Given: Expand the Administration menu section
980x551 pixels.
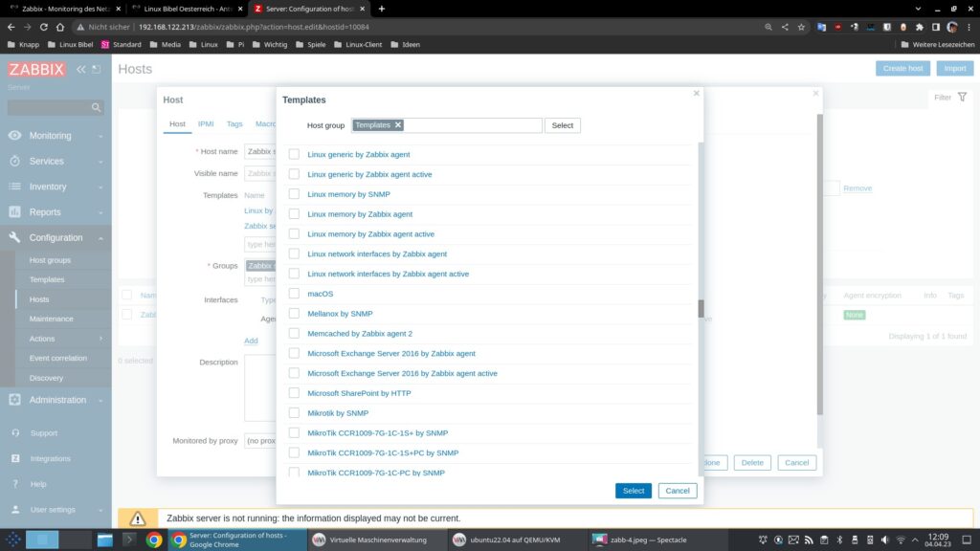Looking at the screenshot, I should (100, 401).
